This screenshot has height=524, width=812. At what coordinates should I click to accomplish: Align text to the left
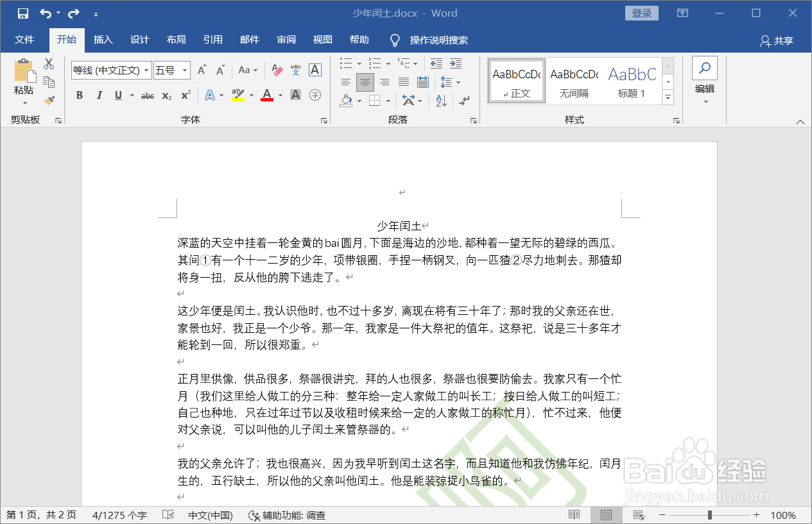pos(346,82)
